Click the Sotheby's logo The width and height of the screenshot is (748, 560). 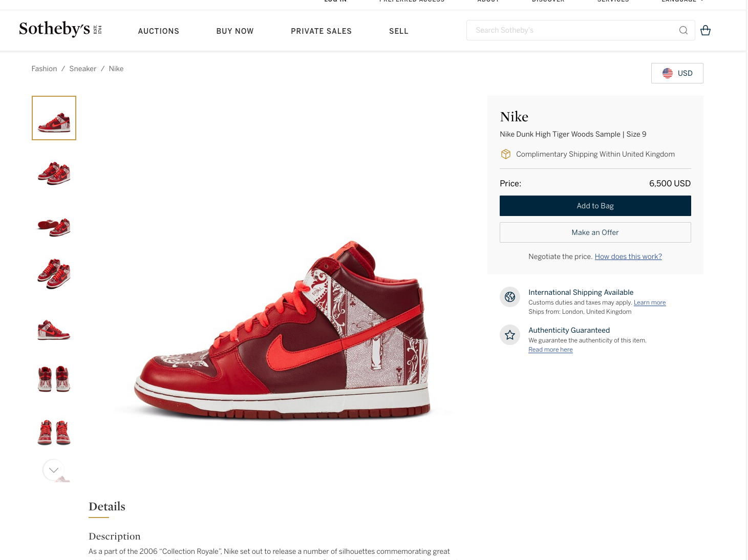[x=60, y=29]
